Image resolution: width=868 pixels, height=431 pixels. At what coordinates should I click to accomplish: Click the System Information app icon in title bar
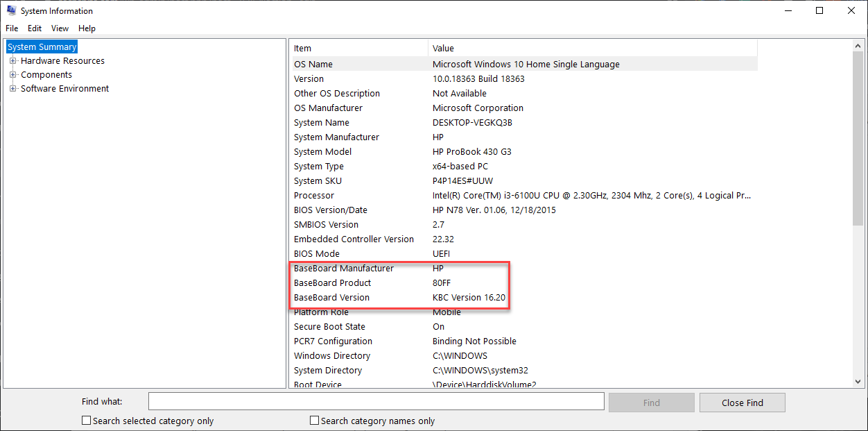(x=11, y=10)
